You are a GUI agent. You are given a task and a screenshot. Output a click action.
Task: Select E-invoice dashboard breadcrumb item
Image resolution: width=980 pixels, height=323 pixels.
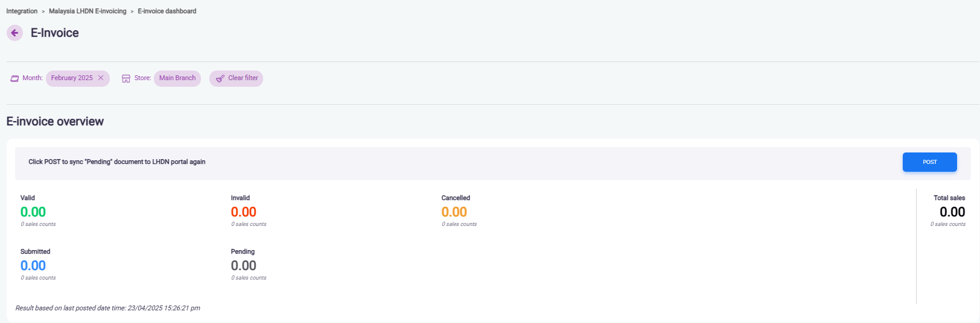click(167, 11)
